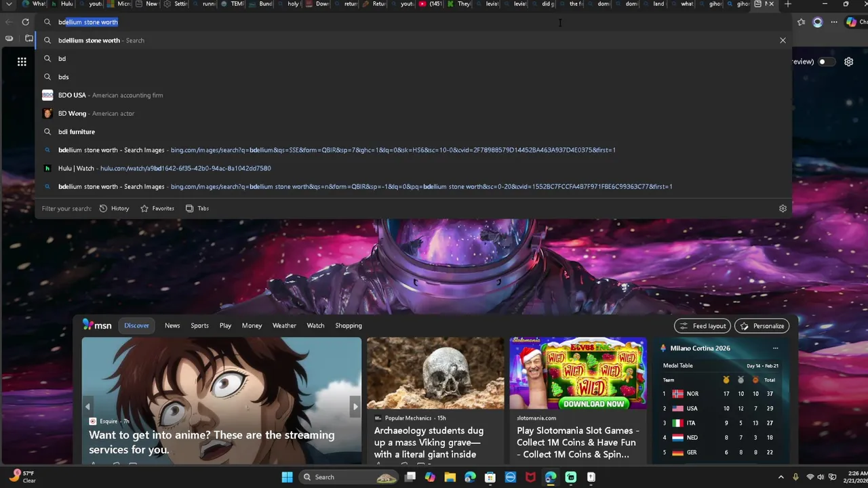This screenshot has width=868, height=488.
Task: Click GER row in medal table
Action: 719,452
